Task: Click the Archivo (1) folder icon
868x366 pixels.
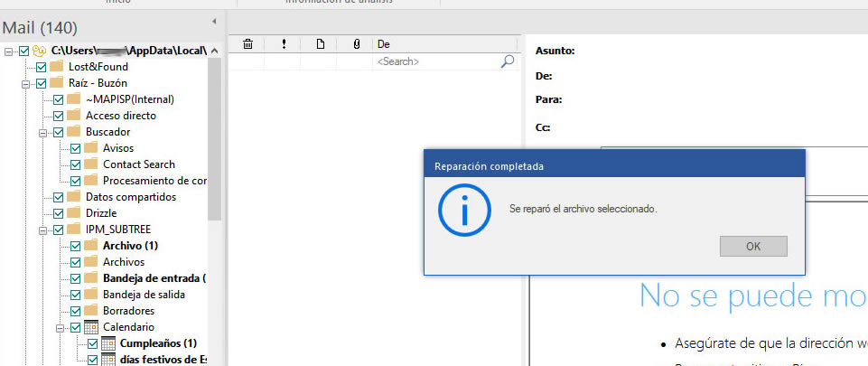Action: [91, 245]
